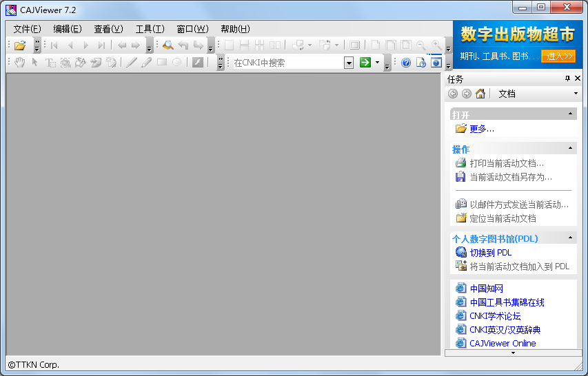Open the 中国知网 link
Screen dimensions: 588x376
(486, 289)
